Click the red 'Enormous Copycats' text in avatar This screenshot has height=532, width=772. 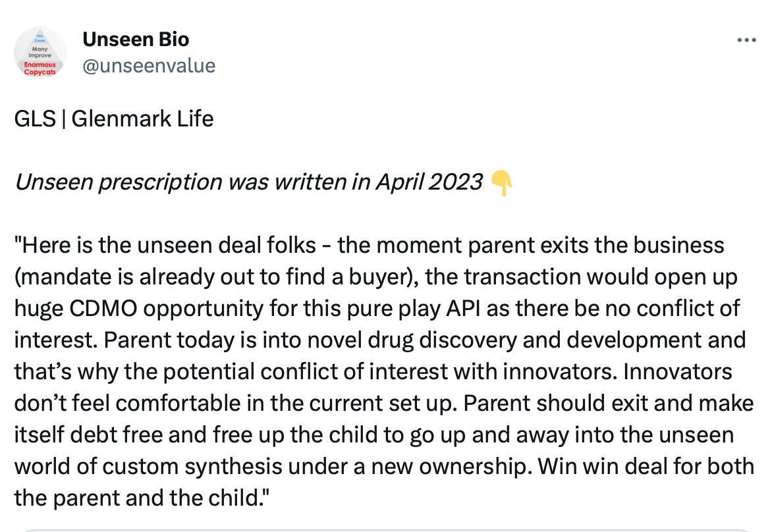(x=40, y=68)
